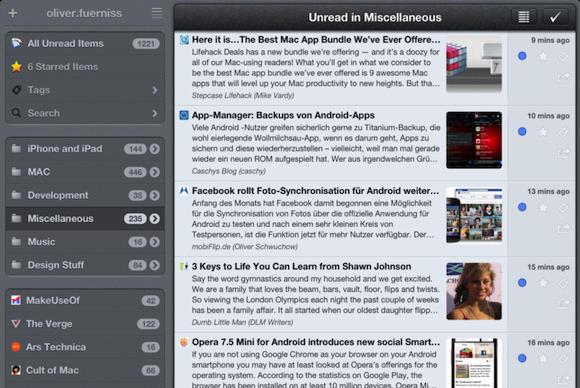This screenshot has height=388, width=580.
Task: Star the Shawn Johnson article
Action: (x=543, y=283)
